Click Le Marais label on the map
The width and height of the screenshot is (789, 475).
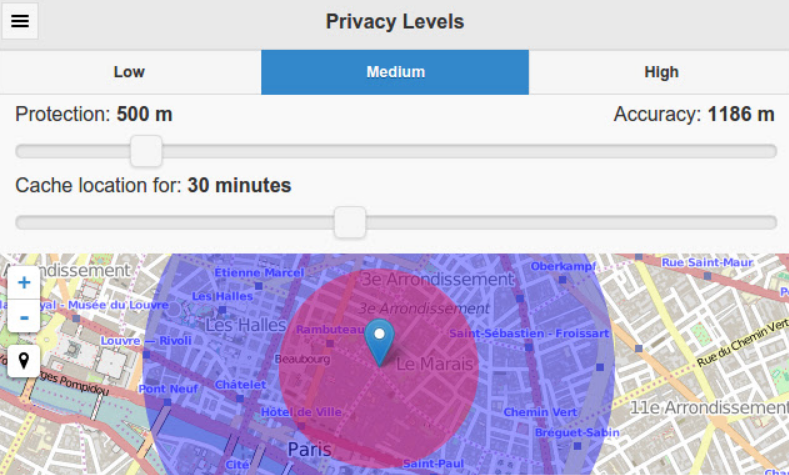click(434, 364)
